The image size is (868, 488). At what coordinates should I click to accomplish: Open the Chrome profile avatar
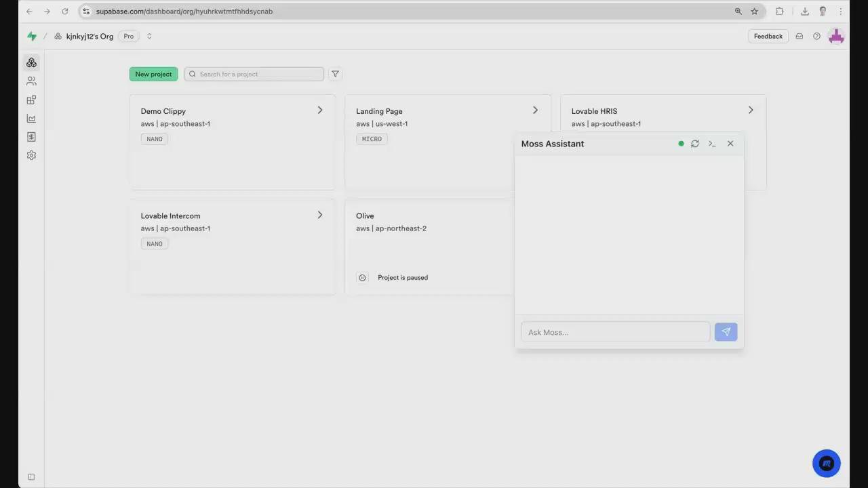point(823,12)
